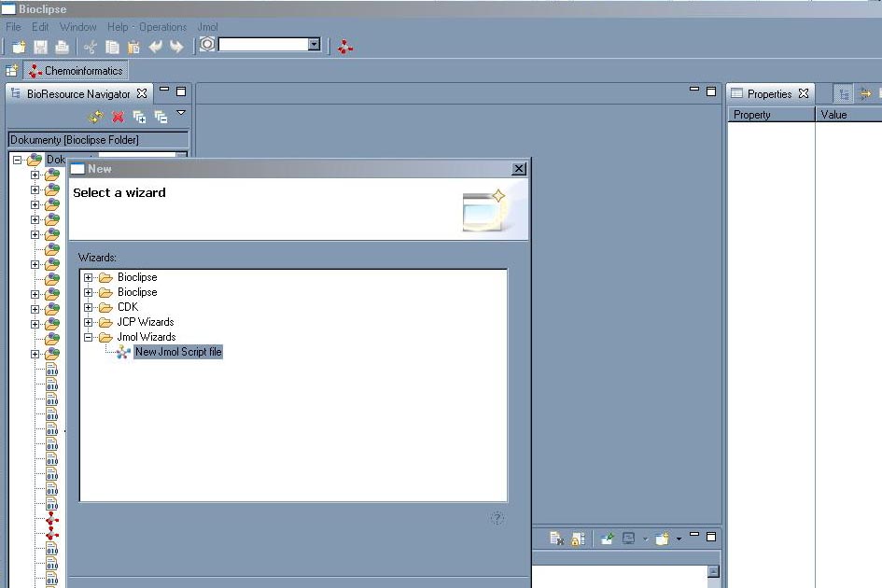Image resolution: width=882 pixels, height=588 pixels.
Task: Close the Properties view tab
Action: point(804,93)
